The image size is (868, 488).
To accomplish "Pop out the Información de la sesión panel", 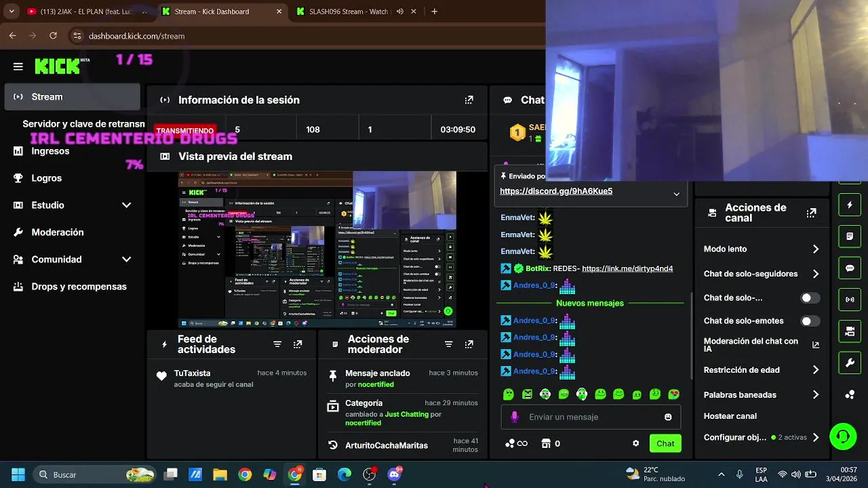I will 469,100.
